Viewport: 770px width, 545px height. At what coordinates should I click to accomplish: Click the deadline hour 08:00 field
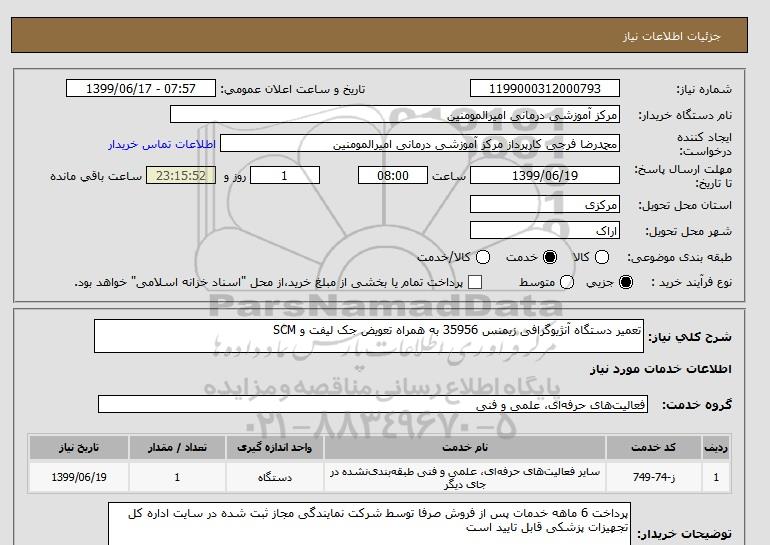(x=393, y=175)
